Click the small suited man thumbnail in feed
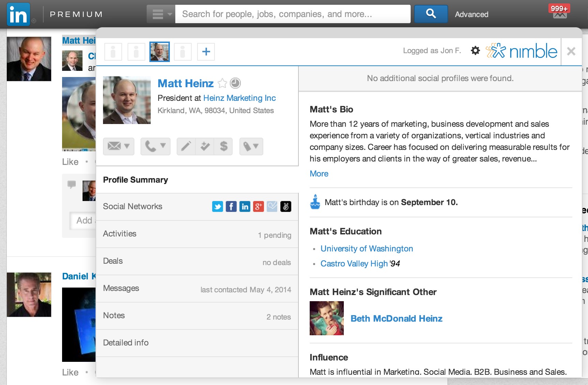 tap(72, 61)
